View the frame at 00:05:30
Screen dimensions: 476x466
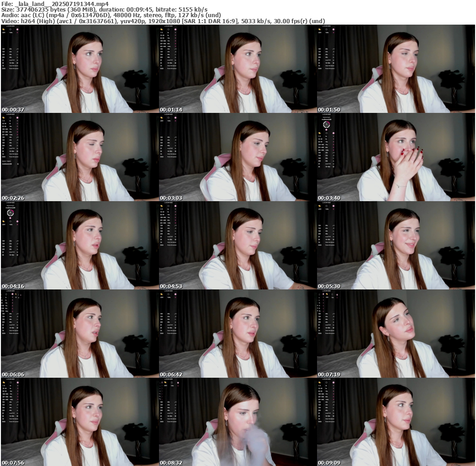(x=396, y=245)
